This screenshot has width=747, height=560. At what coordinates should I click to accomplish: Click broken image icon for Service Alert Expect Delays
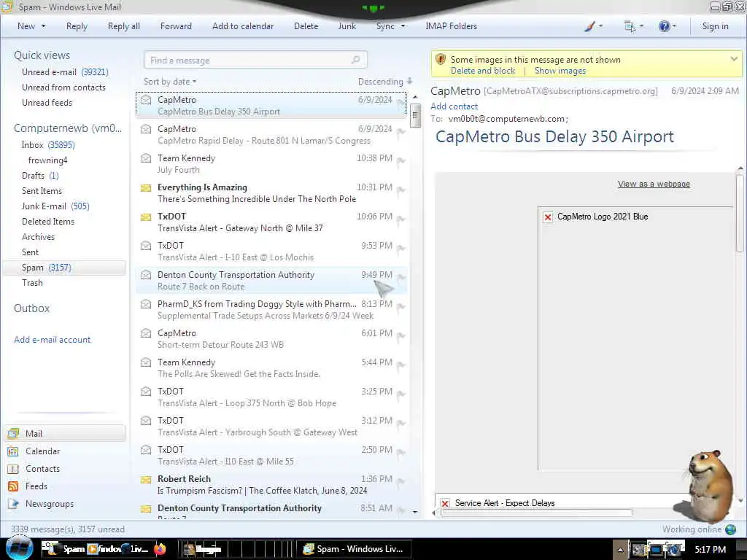click(x=445, y=503)
